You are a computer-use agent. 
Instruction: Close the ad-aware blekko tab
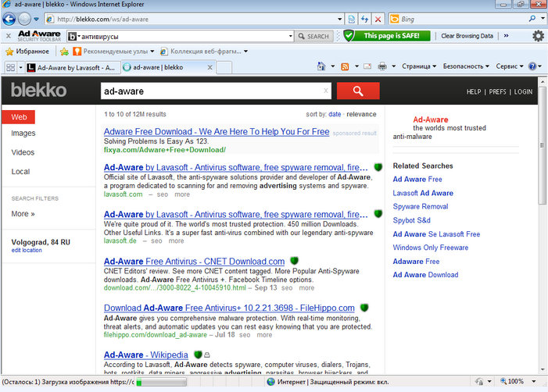tap(210, 67)
